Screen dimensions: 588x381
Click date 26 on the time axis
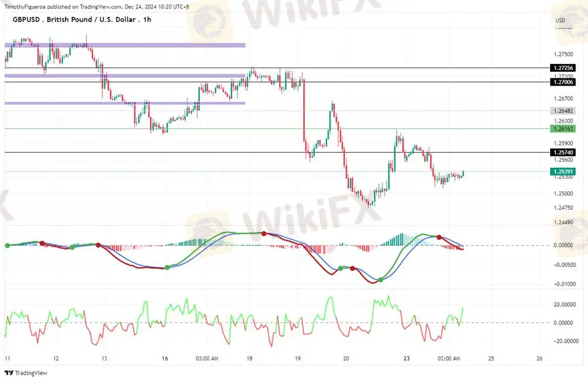pyautogui.click(x=540, y=358)
